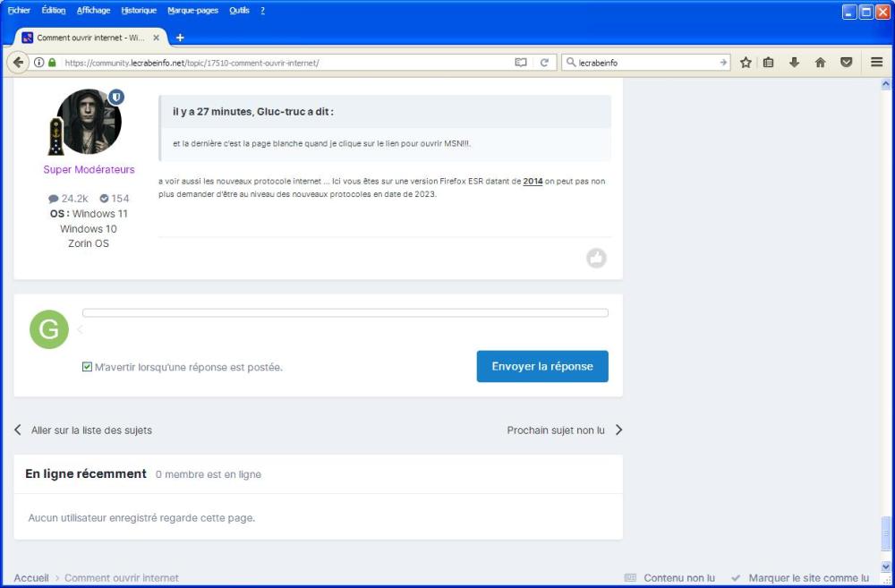Viewport: 895px width, 588px height.
Task: Reload the page with the refresh icon
Action: [543, 63]
